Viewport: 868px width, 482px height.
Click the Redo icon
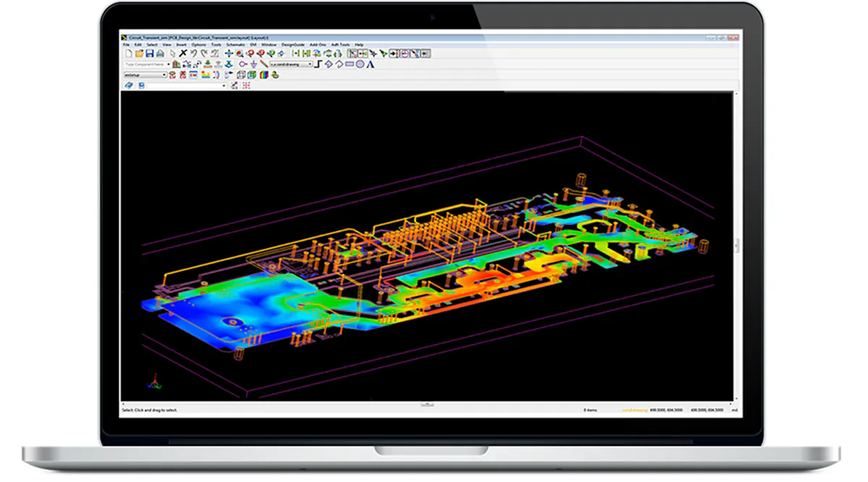[204, 53]
